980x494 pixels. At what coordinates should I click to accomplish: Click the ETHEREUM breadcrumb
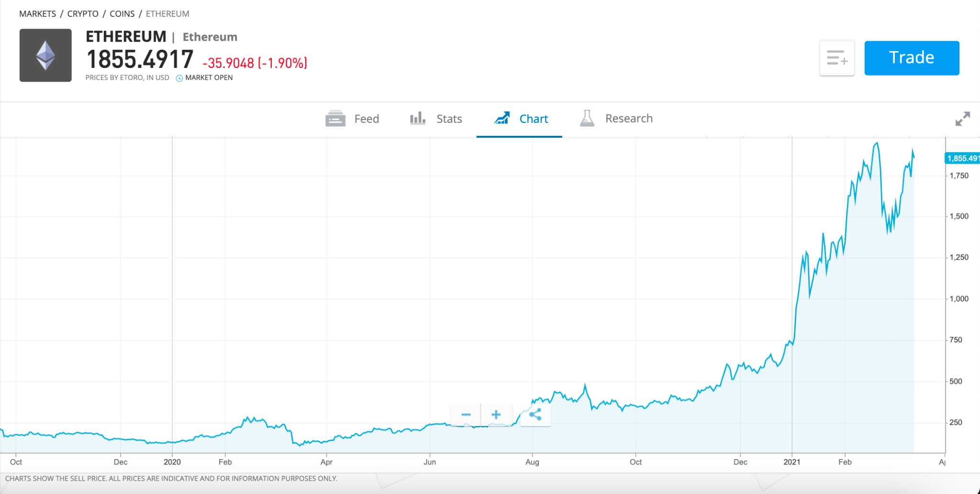click(167, 14)
